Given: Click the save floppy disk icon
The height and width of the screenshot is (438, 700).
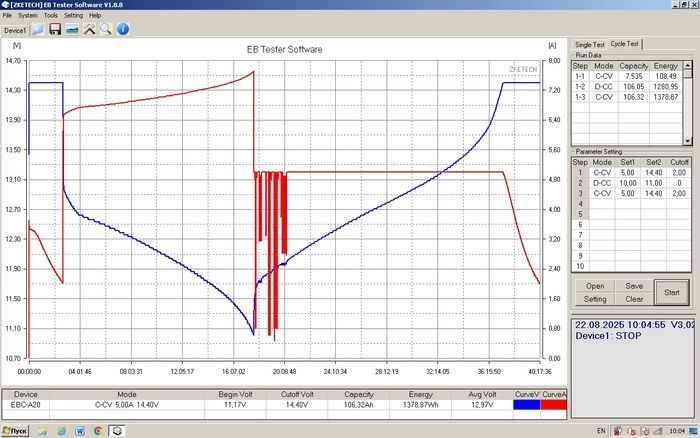Looking at the screenshot, I should [x=55, y=30].
